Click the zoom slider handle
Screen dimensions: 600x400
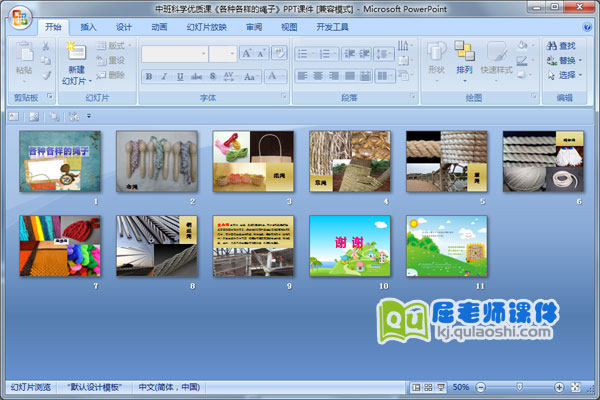tap(519, 387)
